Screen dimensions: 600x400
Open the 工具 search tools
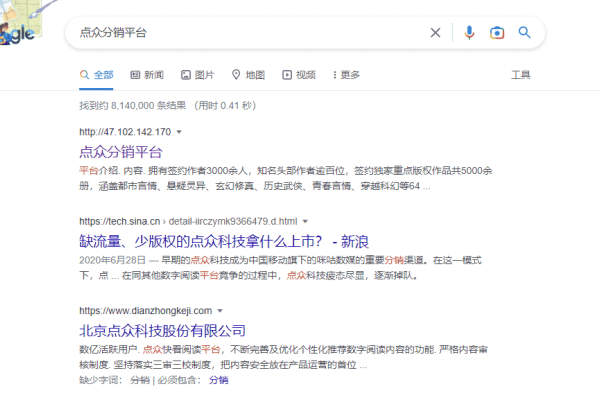pyautogui.click(x=520, y=75)
